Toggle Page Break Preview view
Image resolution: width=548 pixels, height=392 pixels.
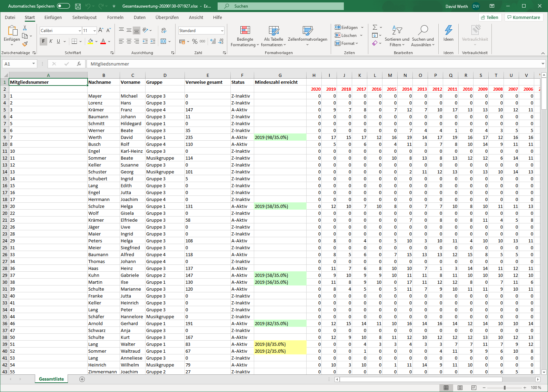(474, 388)
